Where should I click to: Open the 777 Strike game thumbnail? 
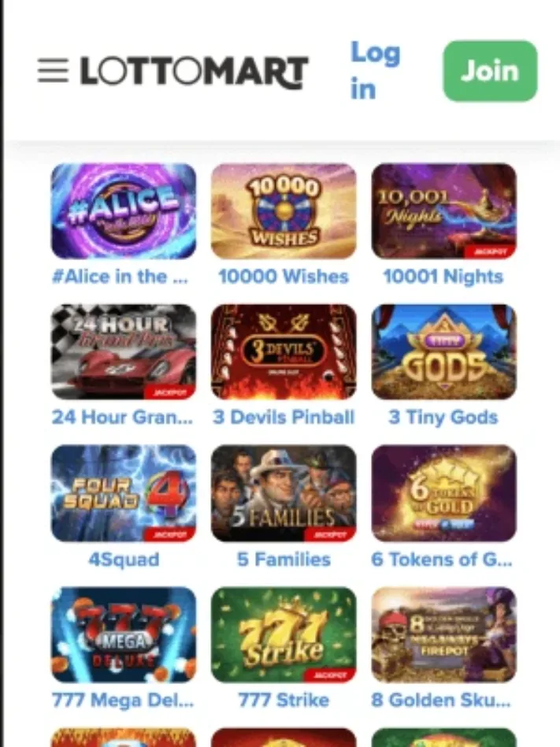pyautogui.click(x=284, y=634)
